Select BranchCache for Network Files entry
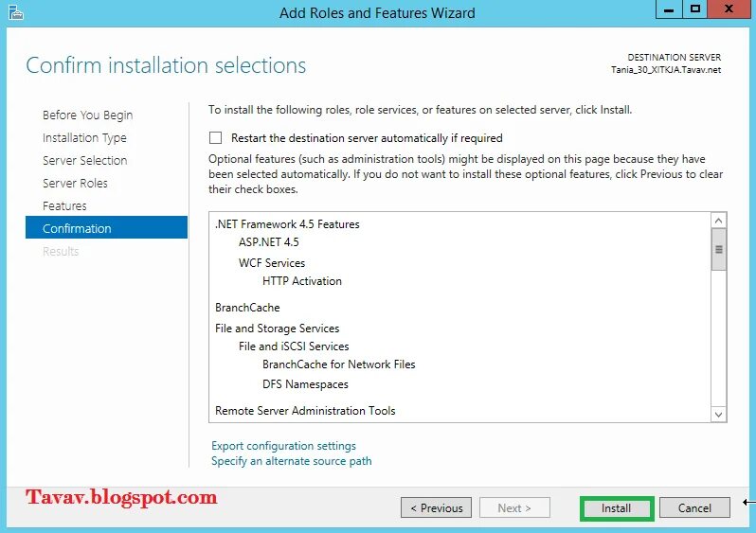 tap(339, 364)
